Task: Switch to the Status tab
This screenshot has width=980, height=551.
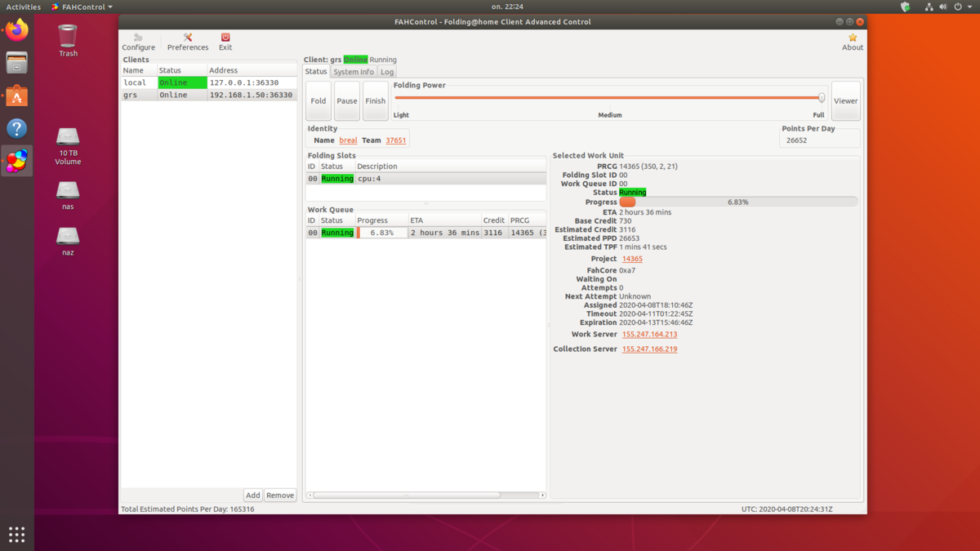Action: coord(316,71)
